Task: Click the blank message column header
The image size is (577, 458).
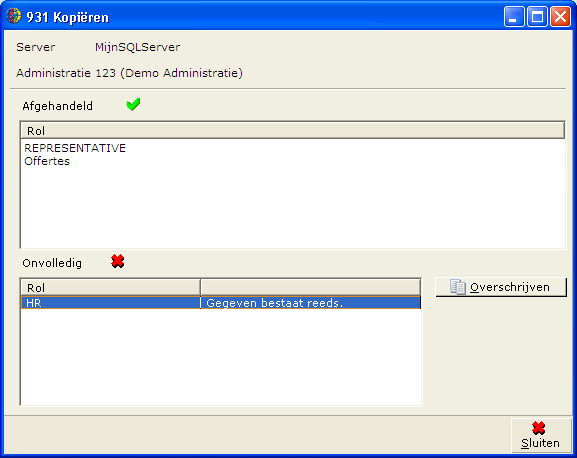Action: click(x=311, y=288)
